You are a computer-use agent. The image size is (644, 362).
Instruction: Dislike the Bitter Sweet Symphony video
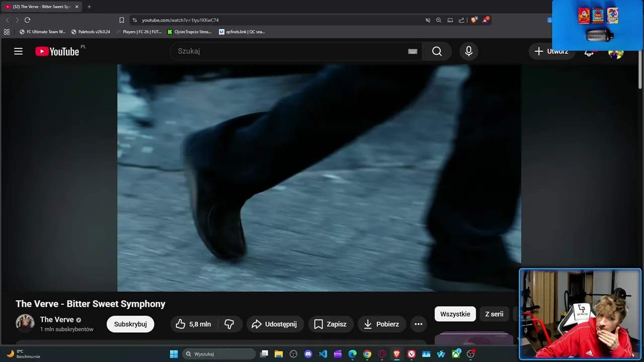coord(229,324)
